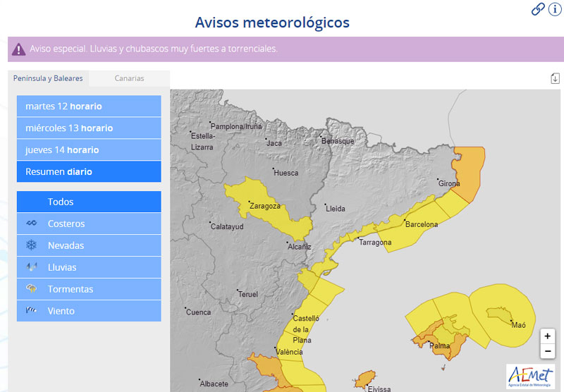Select the Costeros wave icon filter
The width and height of the screenshot is (564, 392).
click(31, 223)
